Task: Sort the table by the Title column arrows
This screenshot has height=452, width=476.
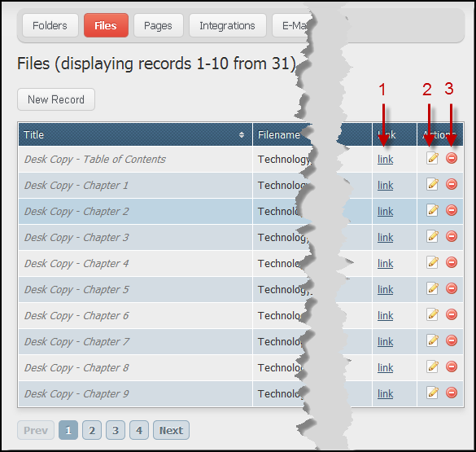Action: (242, 134)
